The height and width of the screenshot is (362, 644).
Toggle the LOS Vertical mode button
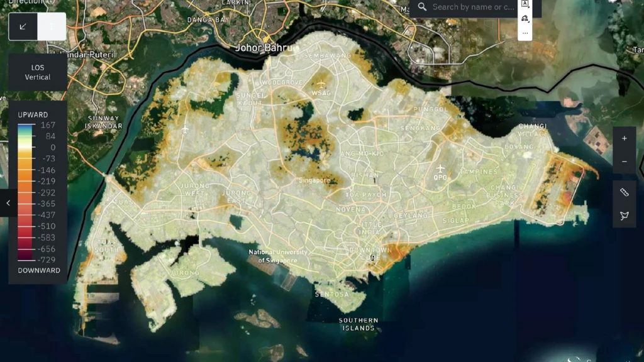point(37,72)
